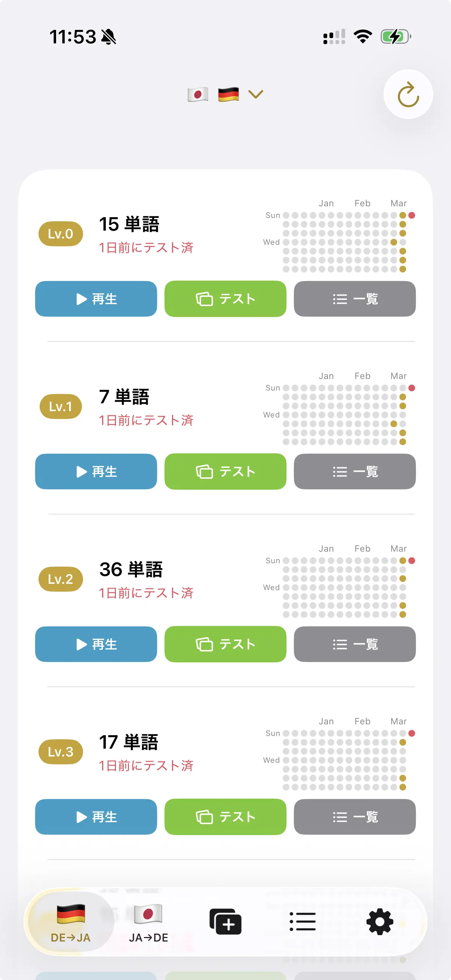Open the Lv.1 一覧 word list

pos(355,472)
